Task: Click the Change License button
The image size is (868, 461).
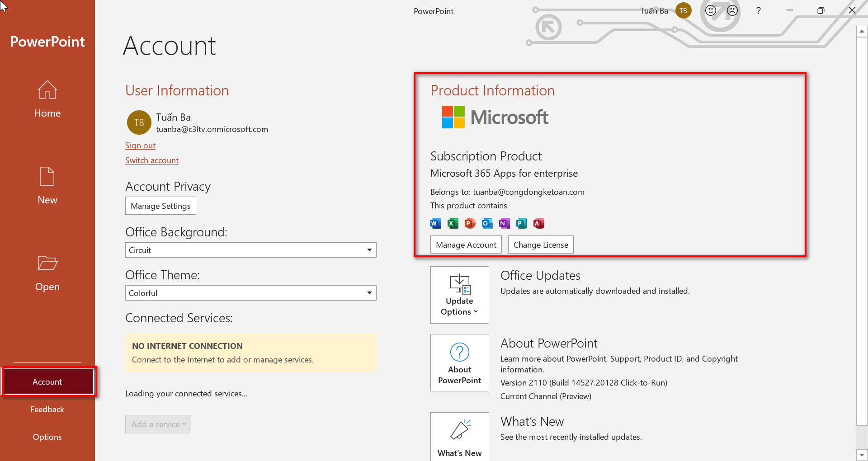Action: (541, 245)
